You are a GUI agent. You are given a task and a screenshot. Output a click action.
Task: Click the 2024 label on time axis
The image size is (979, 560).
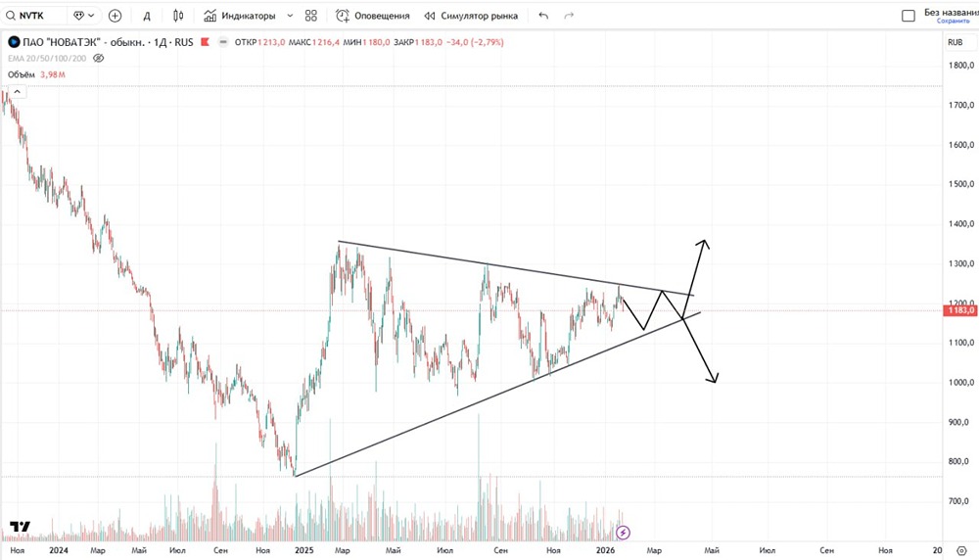click(x=58, y=550)
